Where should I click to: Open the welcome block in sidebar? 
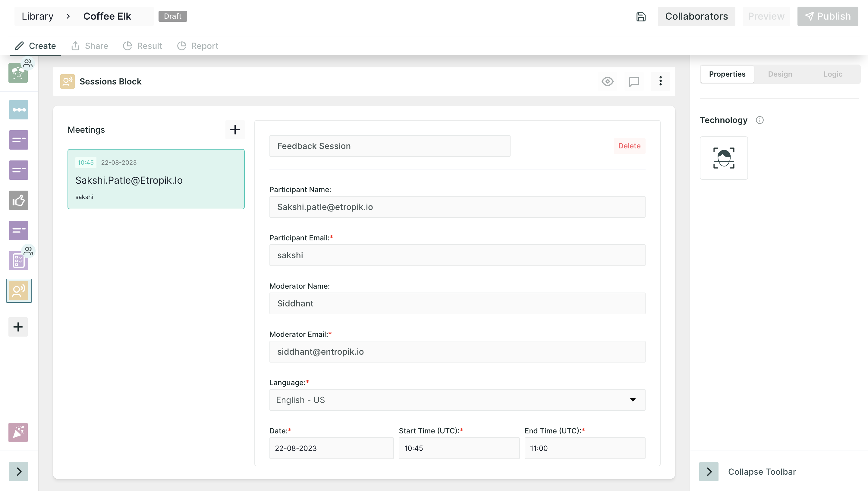pyautogui.click(x=18, y=73)
